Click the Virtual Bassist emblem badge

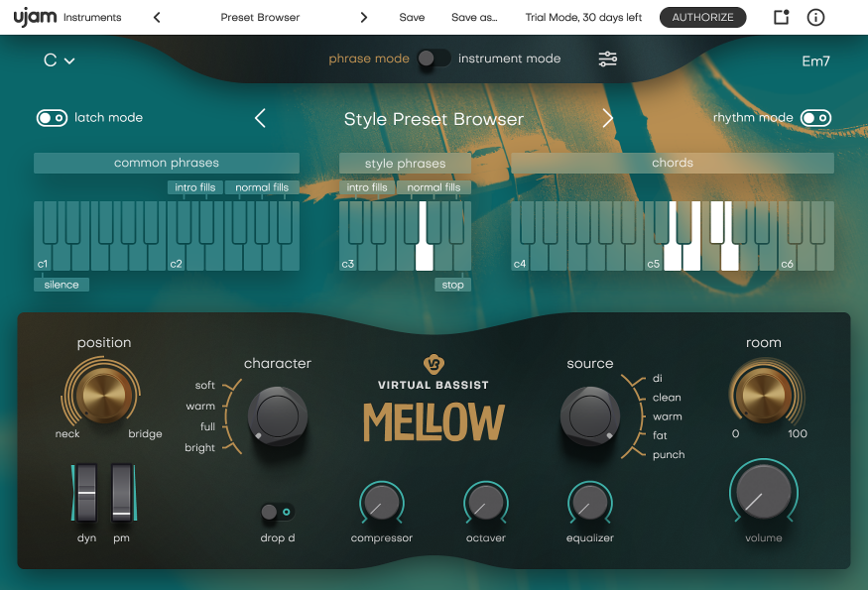(434, 364)
